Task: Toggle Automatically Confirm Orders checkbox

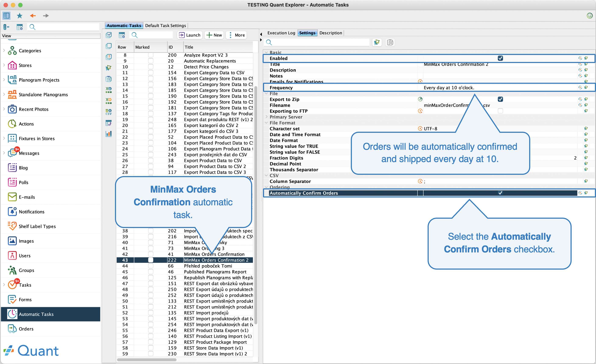Action: click(500, 193)
